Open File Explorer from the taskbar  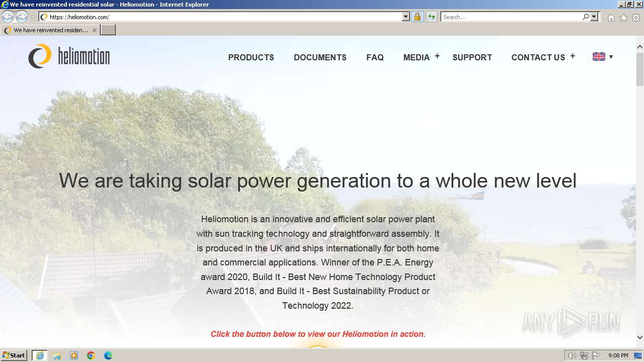[57, 355]
